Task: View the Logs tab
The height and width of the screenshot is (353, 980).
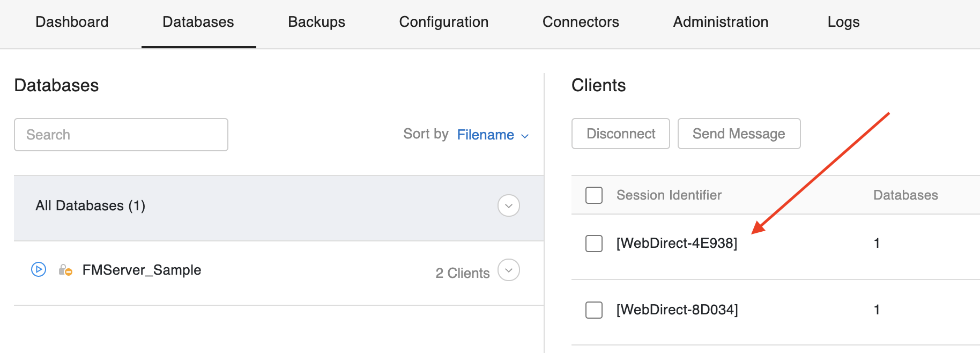Action: coord(843,22)
